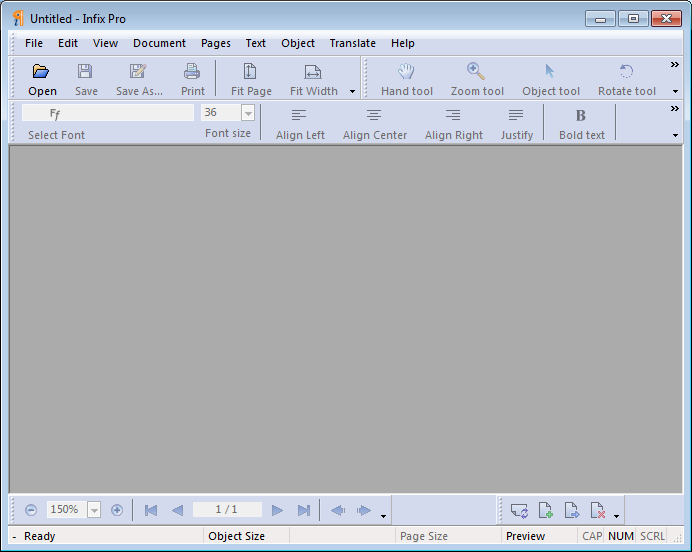The width and height of the screenshot is (692, 552).
Task: Choose the Object tool arrow
Action: (x=550, y=72)
